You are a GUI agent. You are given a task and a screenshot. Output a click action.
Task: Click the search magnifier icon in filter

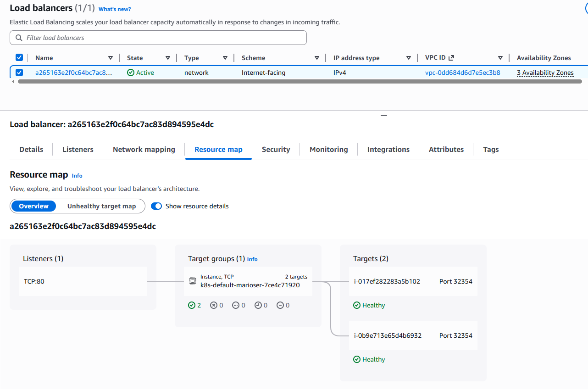pos(19,38)
